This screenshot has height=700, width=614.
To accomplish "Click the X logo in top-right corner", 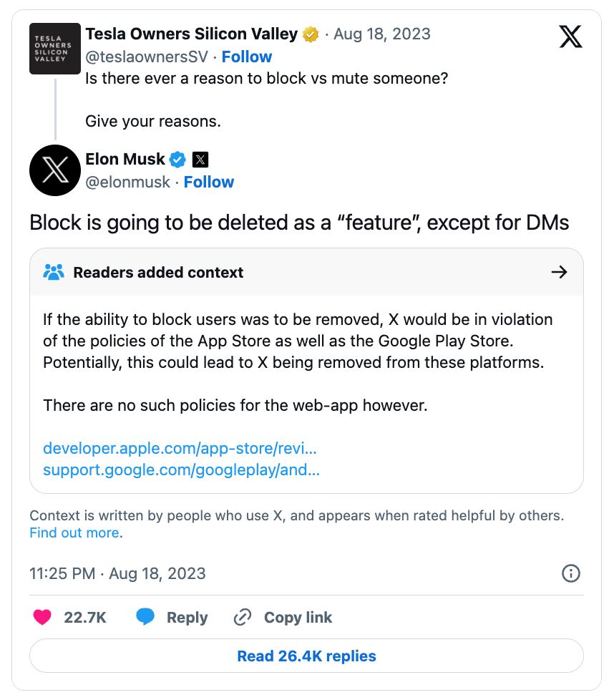I will tap(570, 36).
